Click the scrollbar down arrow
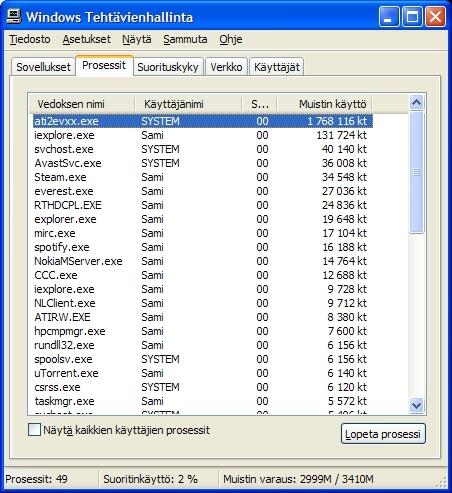452x493 pixels. [x=416, y=405]
